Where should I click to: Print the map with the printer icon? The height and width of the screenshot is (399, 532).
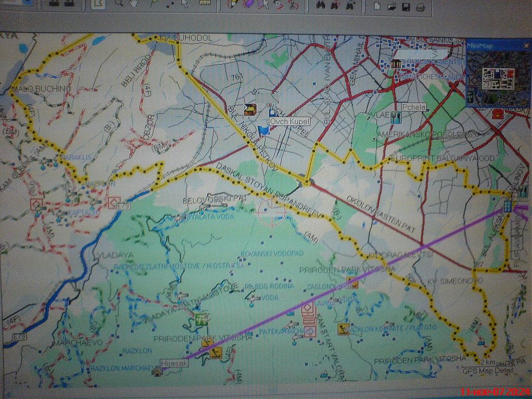(421, 7)
